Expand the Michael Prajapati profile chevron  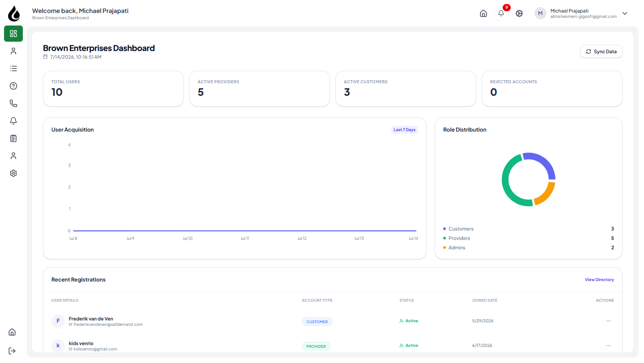[625, 13]
